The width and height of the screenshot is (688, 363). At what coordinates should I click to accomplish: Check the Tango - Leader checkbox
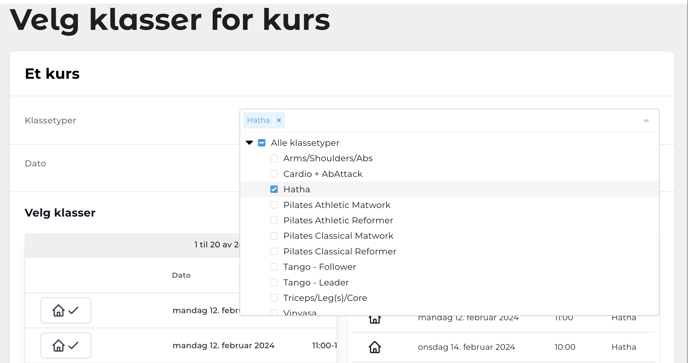click(274, 282)
